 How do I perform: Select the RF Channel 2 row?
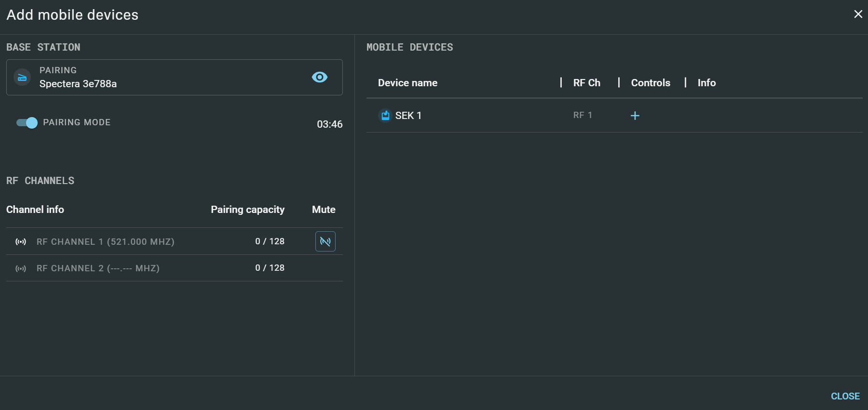pyautogui.click(x=98, y=268)
